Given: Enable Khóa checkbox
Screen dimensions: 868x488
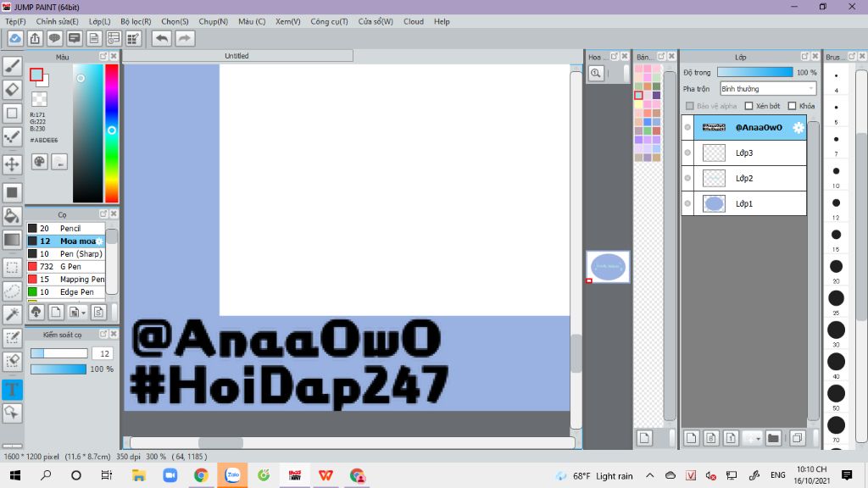Looking at the screenshot, I should (793, 106).
